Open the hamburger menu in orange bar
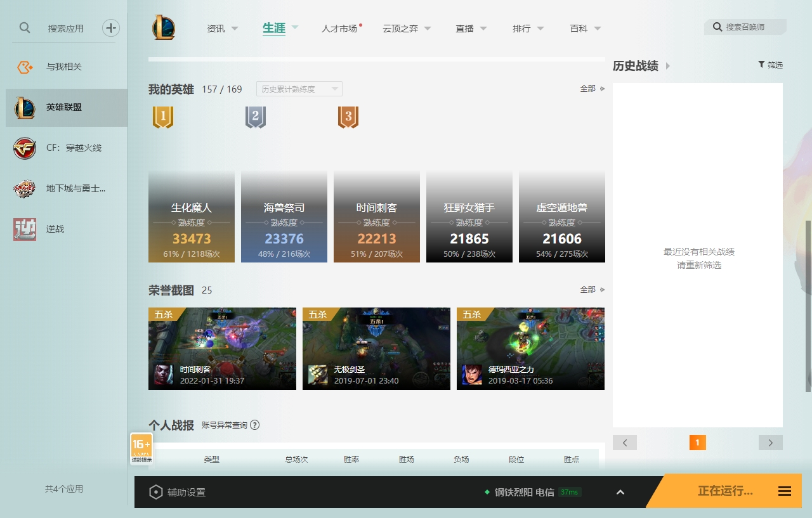 pyautogui.click(x=785, y=491)
